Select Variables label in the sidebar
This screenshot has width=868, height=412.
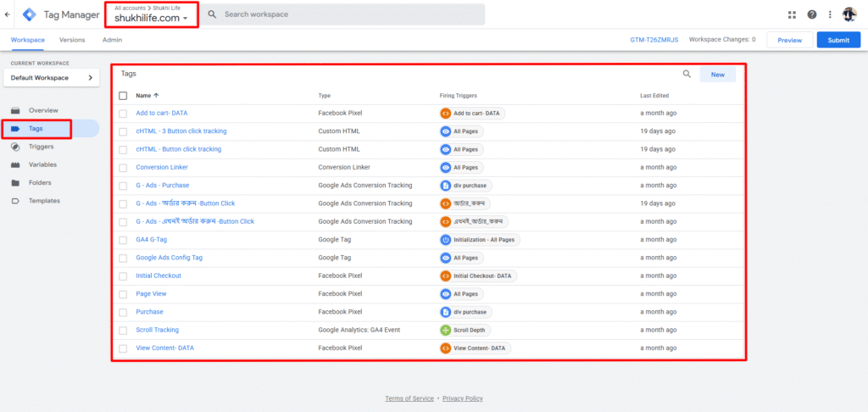42,164
